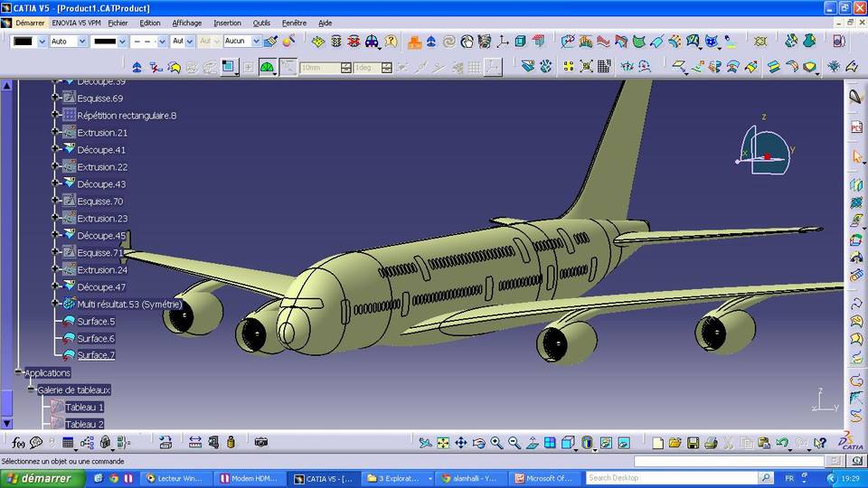Toggle node beside Multi résultat.53 (Symétrie)
The image size is (868, 488).
pyautogui.click(x=55, y=305)
